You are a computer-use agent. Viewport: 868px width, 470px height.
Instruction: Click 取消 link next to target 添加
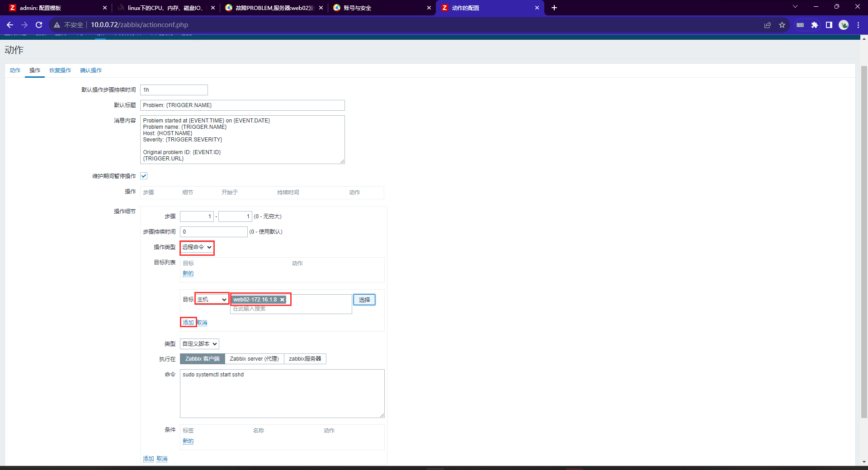point(202,323)
